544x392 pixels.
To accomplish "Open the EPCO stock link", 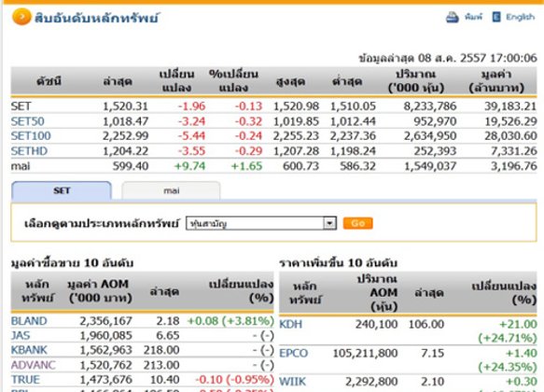I will (294, 353).
